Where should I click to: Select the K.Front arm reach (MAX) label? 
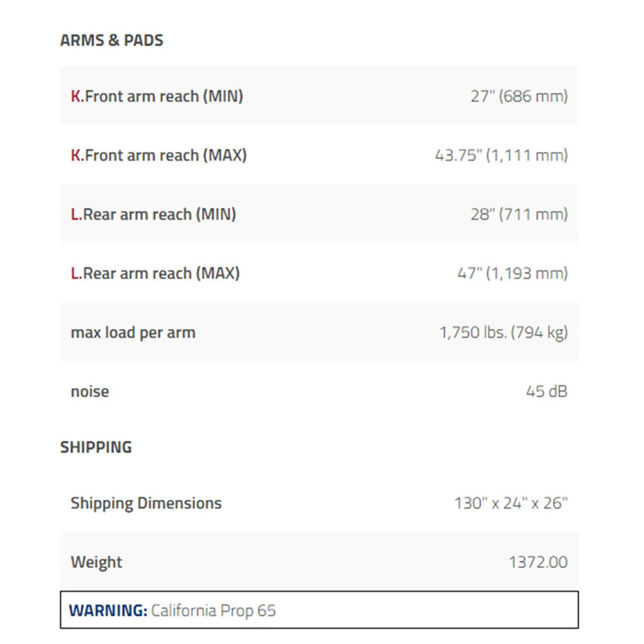[158, 155]
